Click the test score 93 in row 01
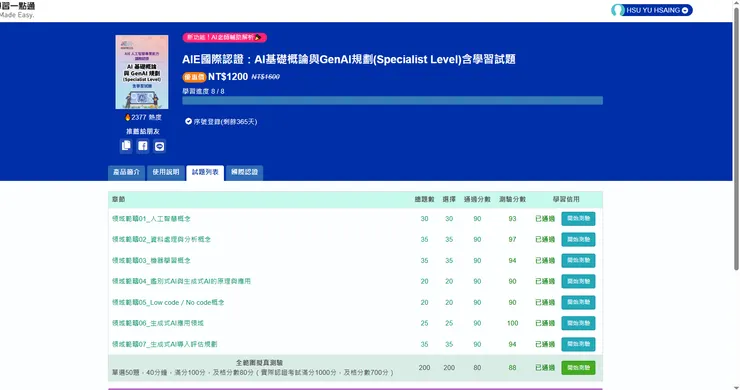The image size is (740, 390). (x=513, y=219)
